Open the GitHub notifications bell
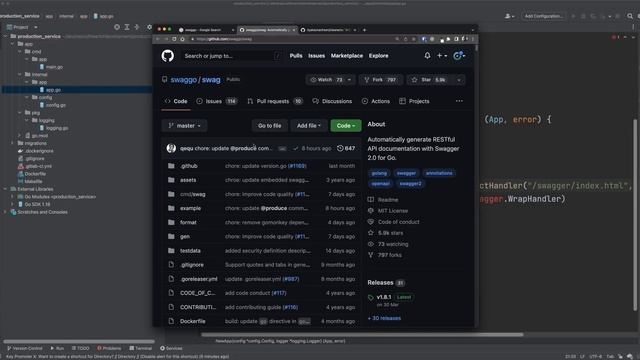 click(427, 56)
